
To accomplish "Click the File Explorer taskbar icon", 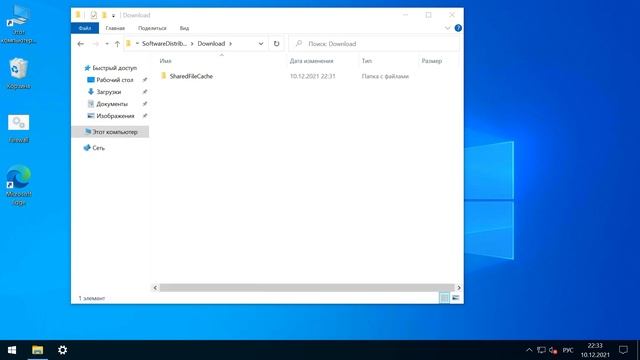I will [x=38, y=350].
